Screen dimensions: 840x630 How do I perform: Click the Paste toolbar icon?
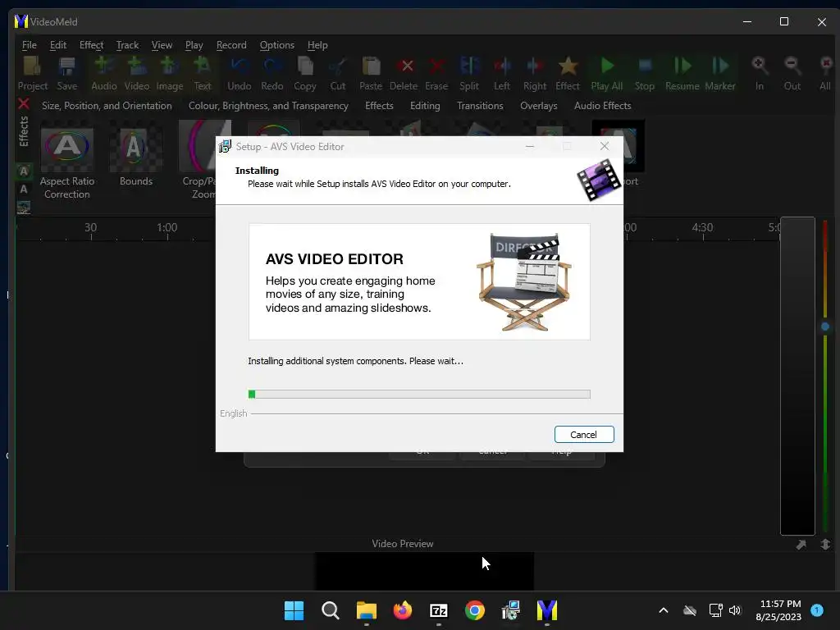coord(371,74)
